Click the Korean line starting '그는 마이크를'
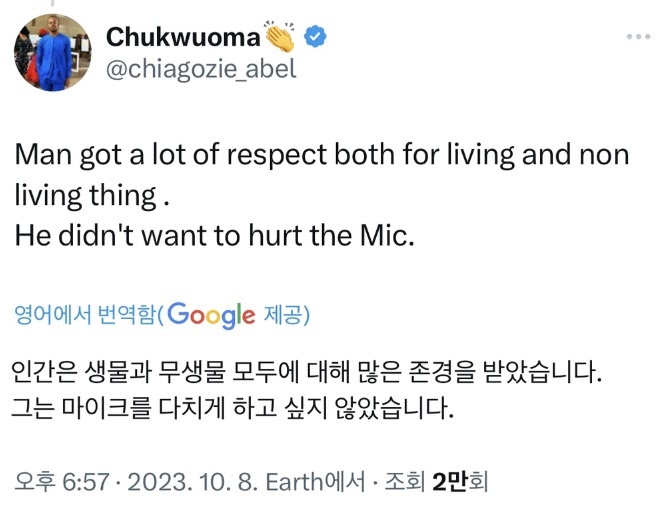Viewport: 663px width, 506px height. [x=233, y=409]
